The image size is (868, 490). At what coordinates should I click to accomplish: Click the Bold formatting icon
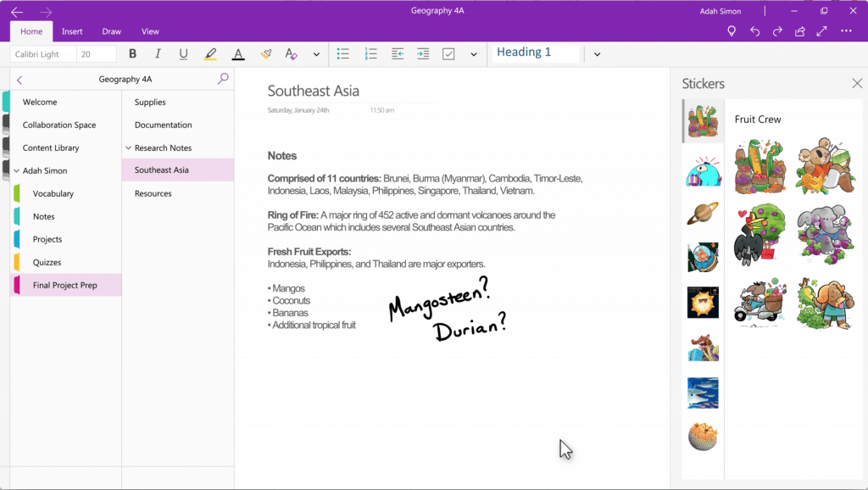pos(132,54)
